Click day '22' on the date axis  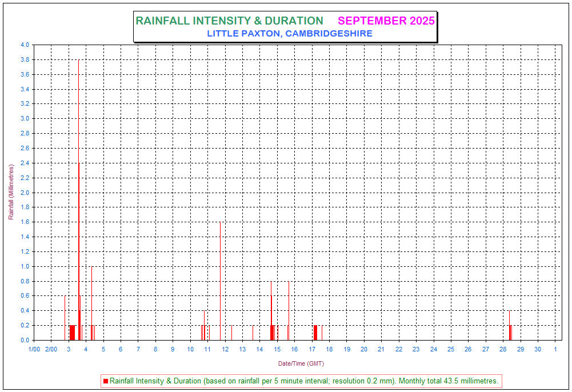click(x=398, y=349)
